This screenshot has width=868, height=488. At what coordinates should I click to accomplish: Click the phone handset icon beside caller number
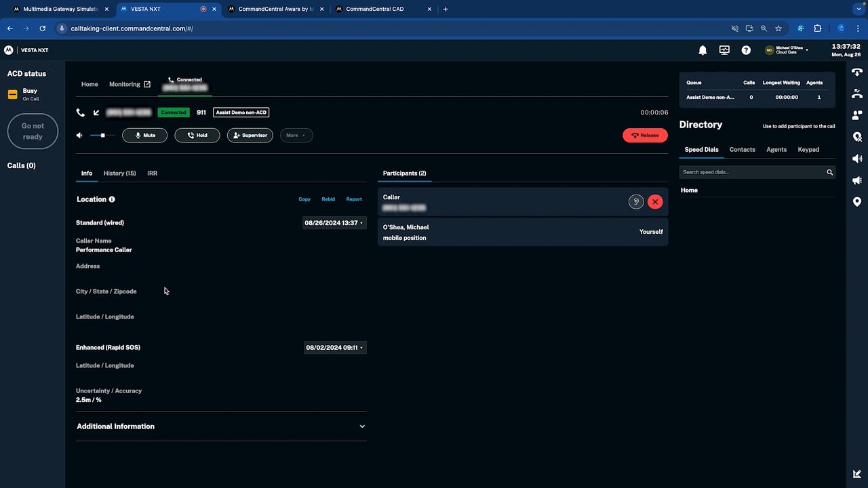tap(81, 113)
